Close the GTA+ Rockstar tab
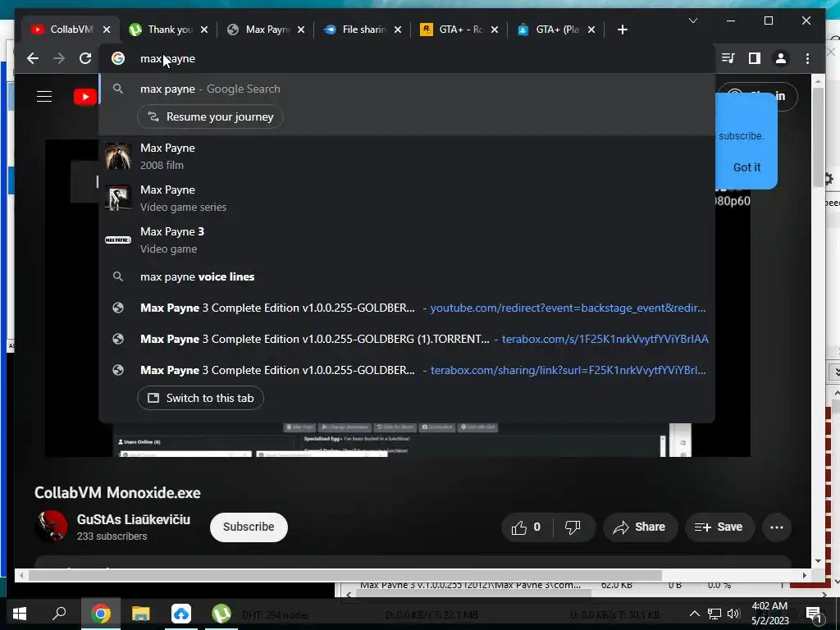 [495, 30]
